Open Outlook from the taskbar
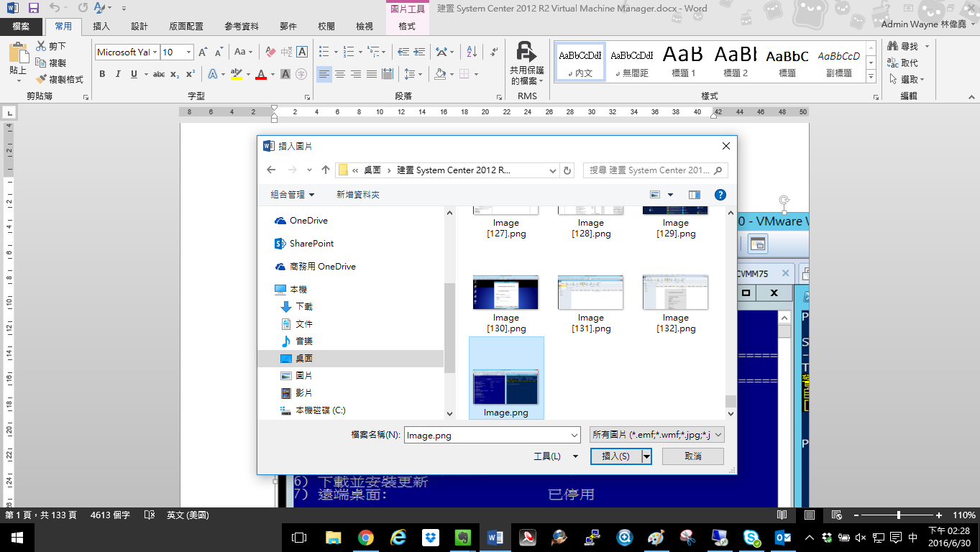 pos(783,538)
